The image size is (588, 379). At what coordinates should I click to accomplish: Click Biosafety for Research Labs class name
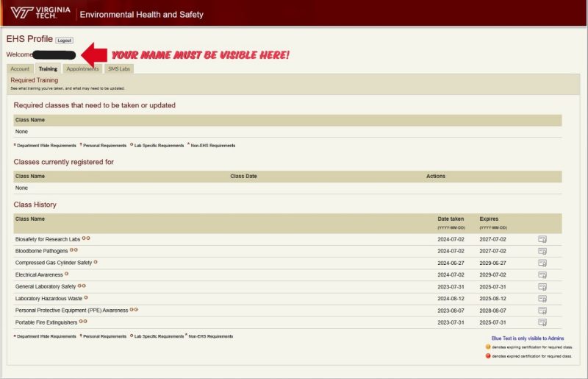[48, 239]
